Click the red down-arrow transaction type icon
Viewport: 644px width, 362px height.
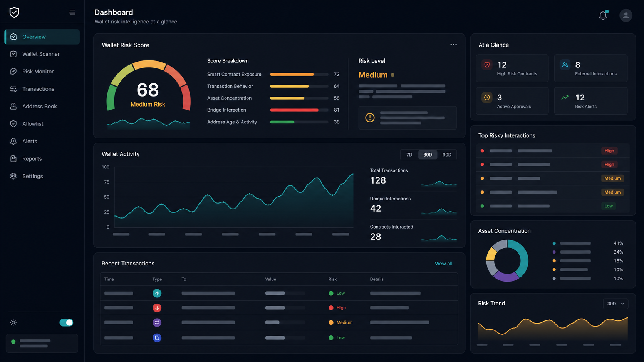157,308
